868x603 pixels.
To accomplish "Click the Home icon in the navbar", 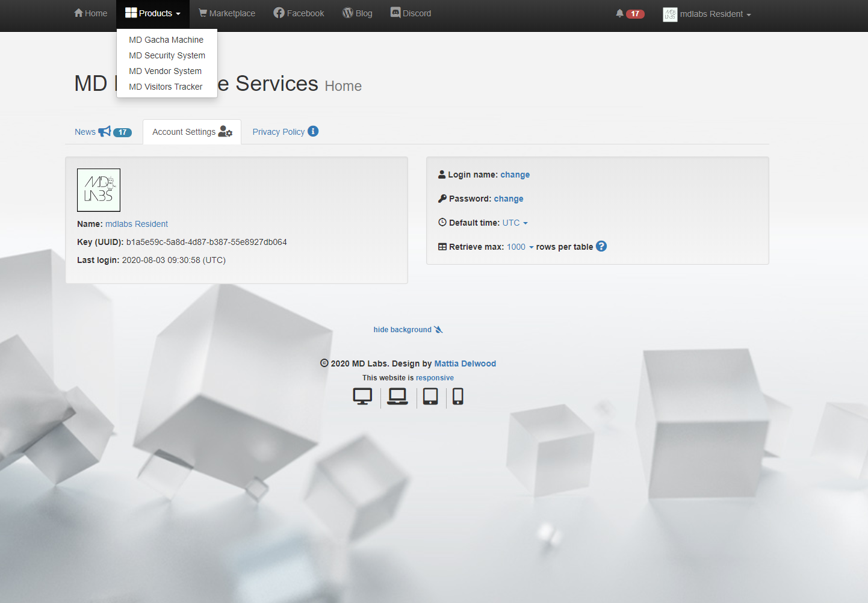I will click(x=78, y=12).
